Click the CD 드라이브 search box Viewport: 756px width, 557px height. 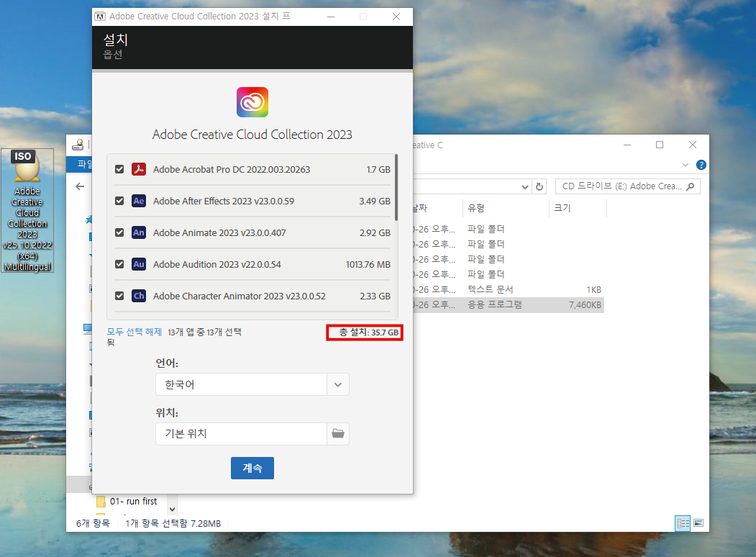tap(628, 186)
